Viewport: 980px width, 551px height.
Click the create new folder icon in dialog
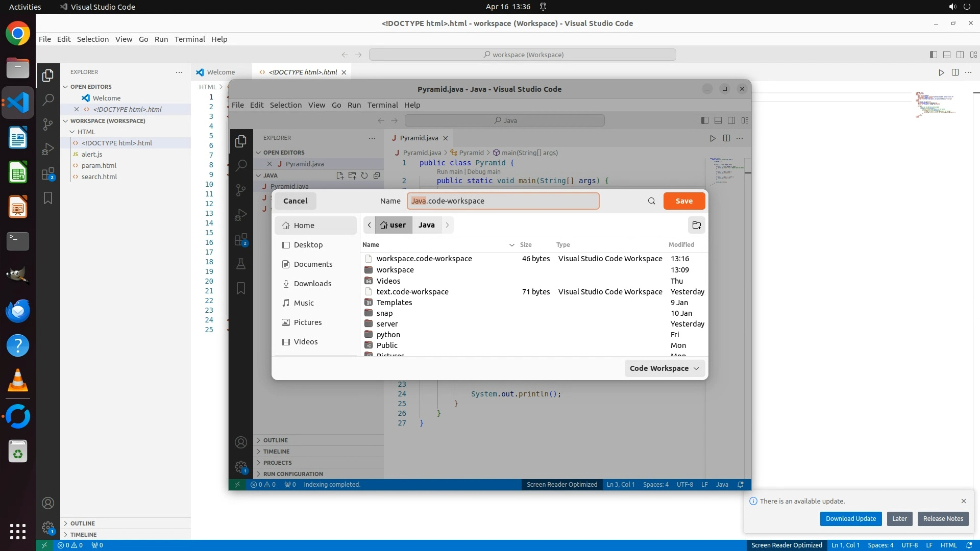coord(696,225)
